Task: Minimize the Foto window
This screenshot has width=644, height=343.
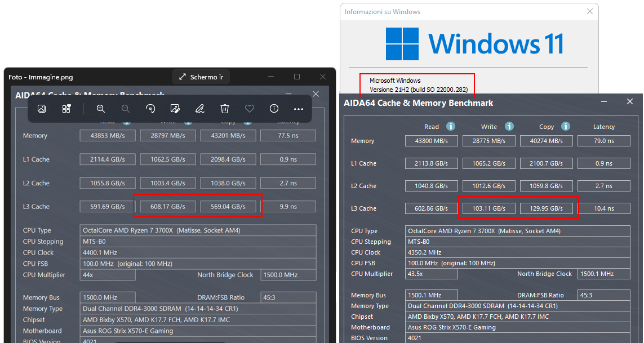Action: pos(271,77)
